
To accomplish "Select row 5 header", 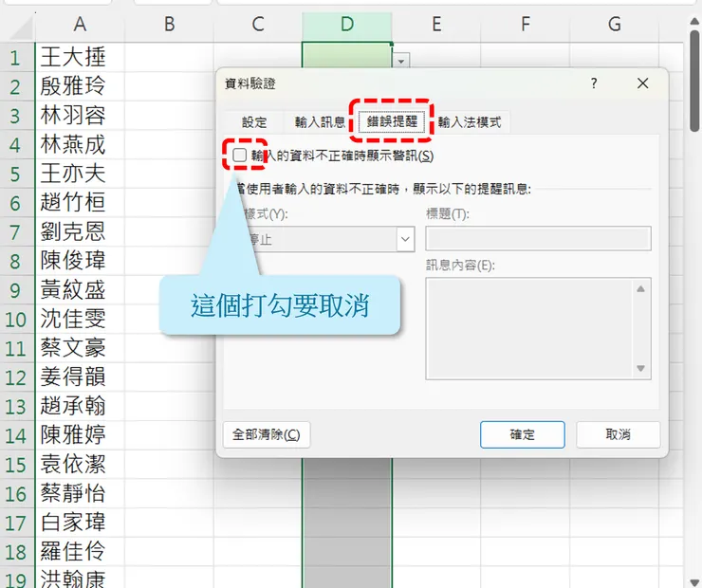I will pos(16,174).
